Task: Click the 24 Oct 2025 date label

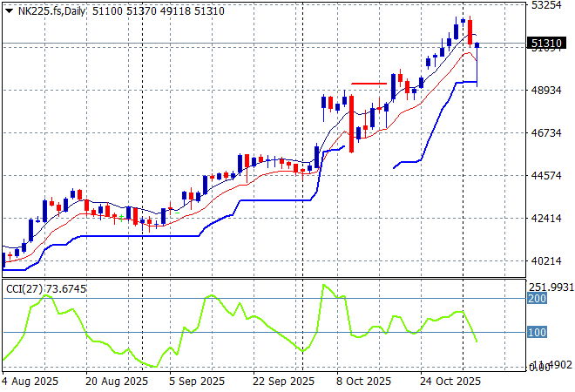Action: [x=450, y=381]
